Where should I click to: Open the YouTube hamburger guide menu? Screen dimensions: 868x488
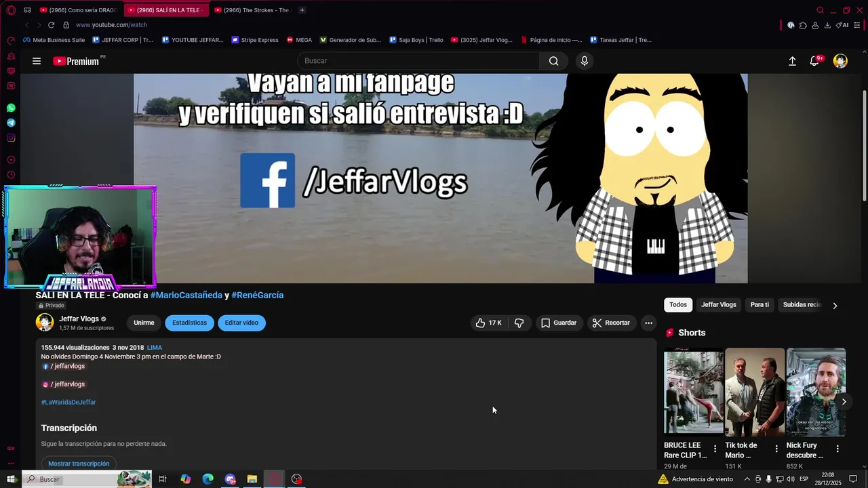point(37,61)
